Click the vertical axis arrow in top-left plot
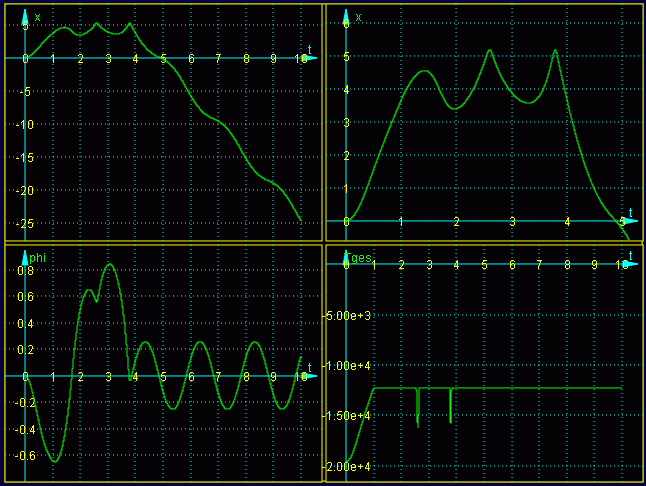This screenshot has width=646, height=486. 25,15
